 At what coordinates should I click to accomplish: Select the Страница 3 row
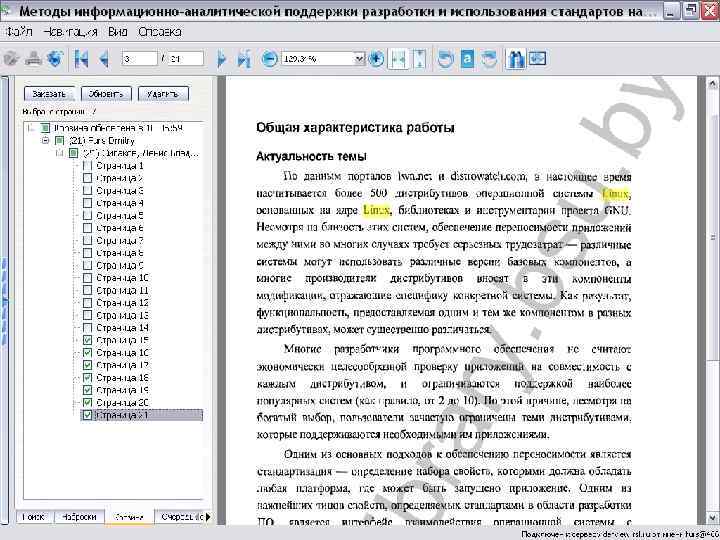[x=120, y=191]
